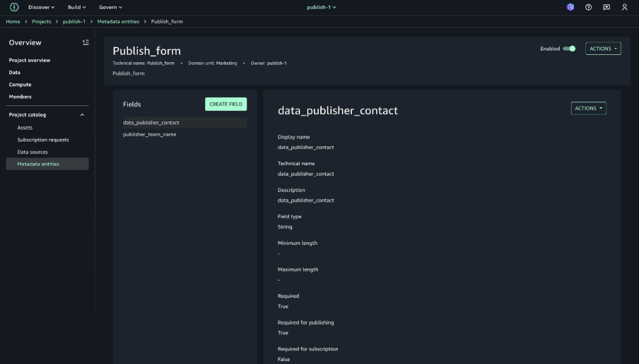Collapse the Overview sidebar panel
Image resolution: width=639 pixels, height=364 pixels.
point(85,42)
